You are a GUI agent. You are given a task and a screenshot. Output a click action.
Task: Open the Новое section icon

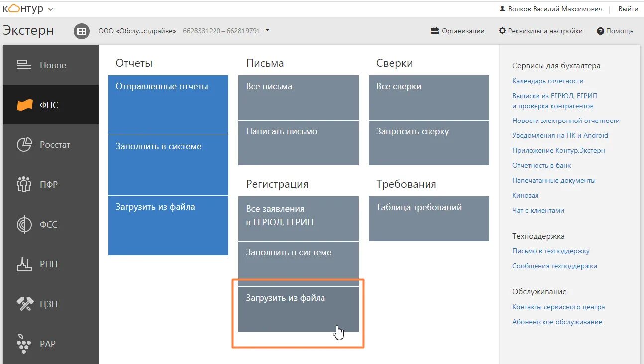[x=24, y=65]
